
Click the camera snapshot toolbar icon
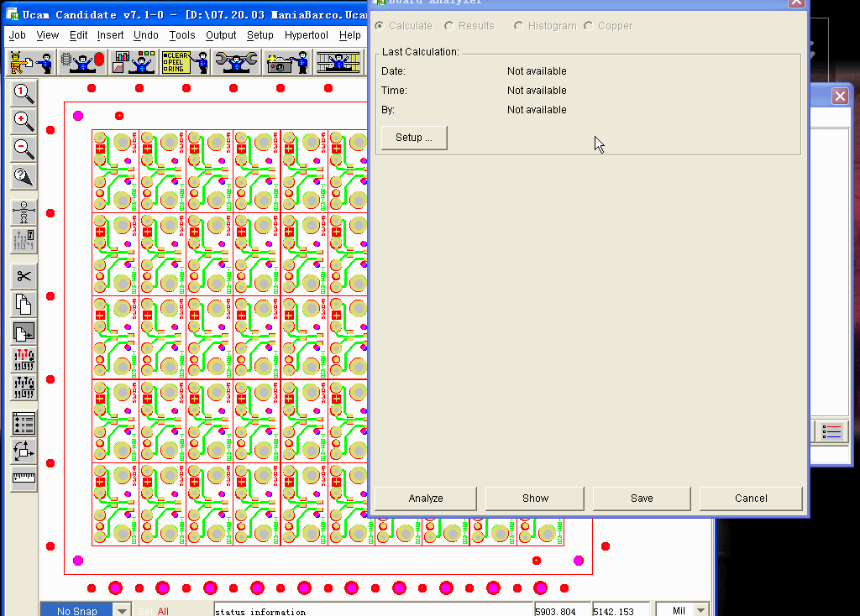click(x=287, y=62)
